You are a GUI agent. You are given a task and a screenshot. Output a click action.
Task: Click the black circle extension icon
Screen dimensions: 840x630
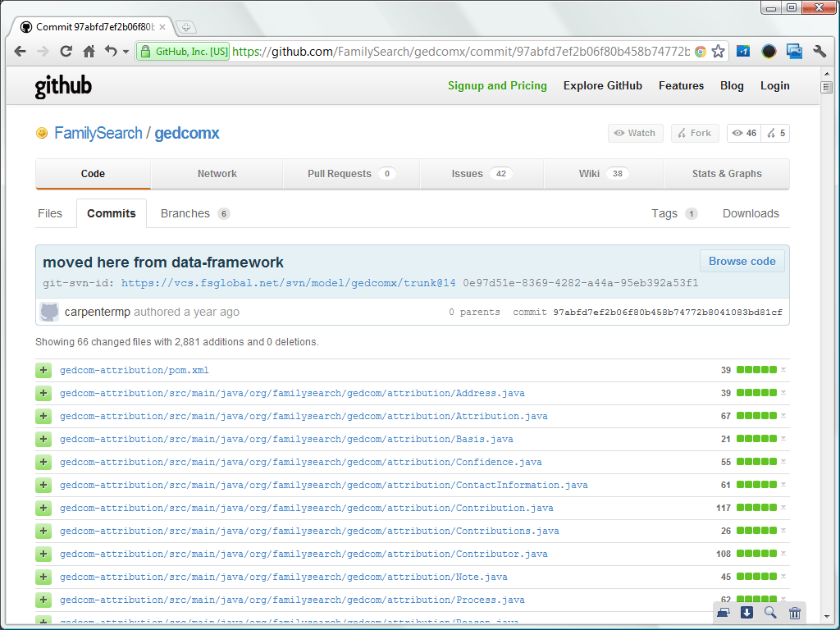769,52
